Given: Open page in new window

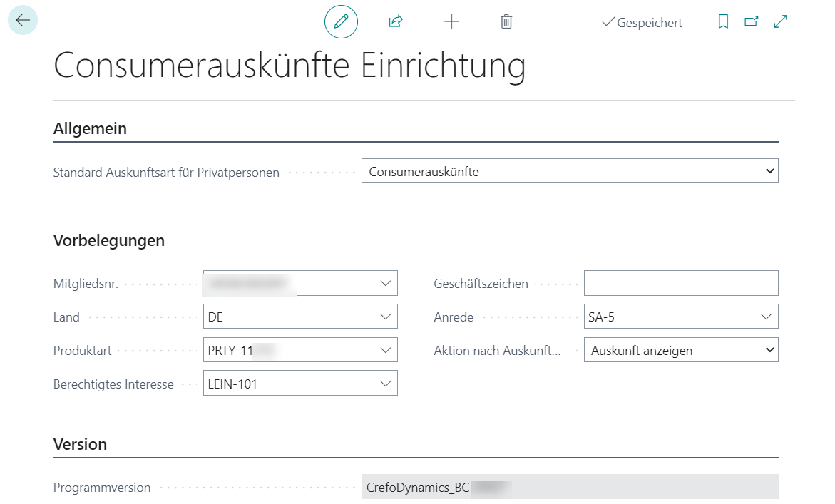Looking at the screenshot, I should [x=751, y=21].
